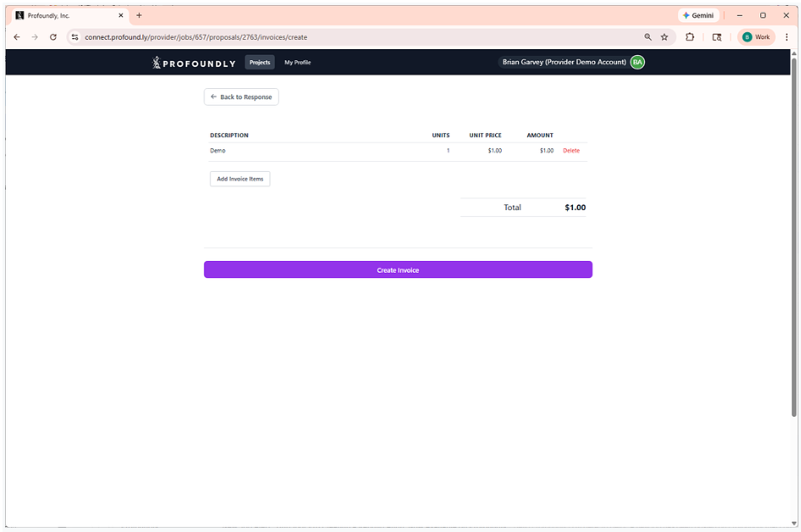
Task: Navigate back using the browser back arrow
Action: click(x=16, y=37)
